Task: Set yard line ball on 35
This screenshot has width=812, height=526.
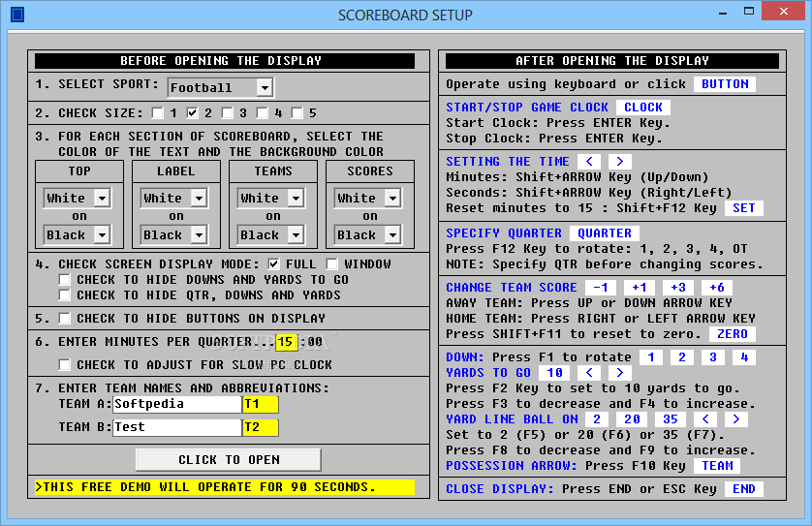Action: click(x=671, y=419)
